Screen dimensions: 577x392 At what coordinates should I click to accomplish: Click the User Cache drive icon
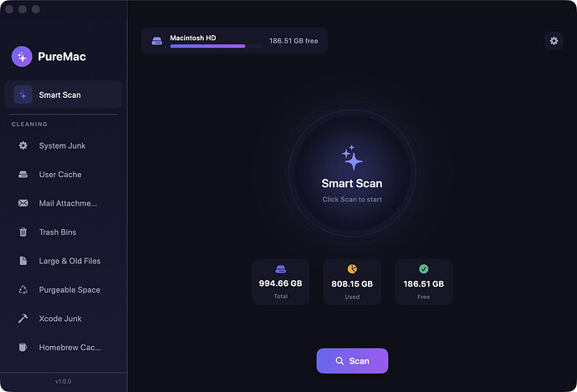pos(23,175)
